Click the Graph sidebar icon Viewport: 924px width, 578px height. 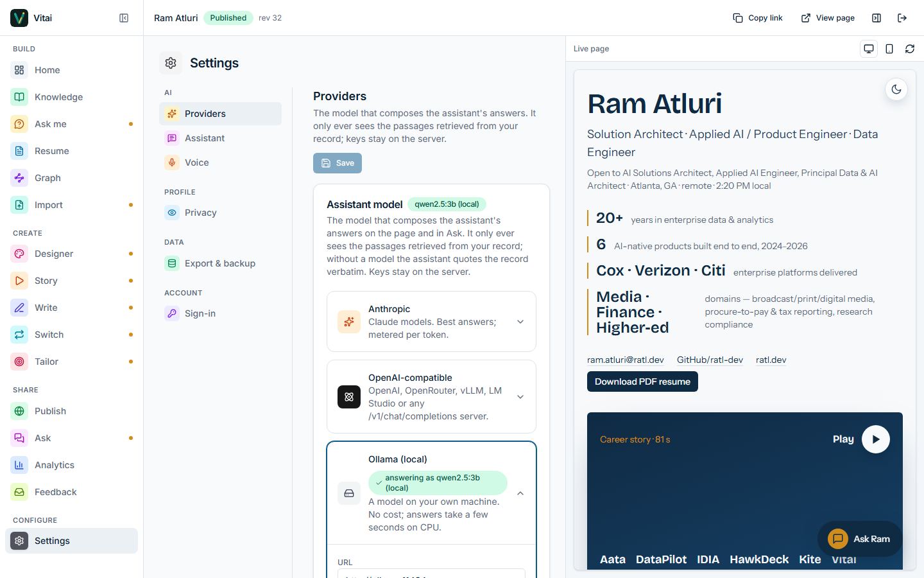click(x=19, y=178)
